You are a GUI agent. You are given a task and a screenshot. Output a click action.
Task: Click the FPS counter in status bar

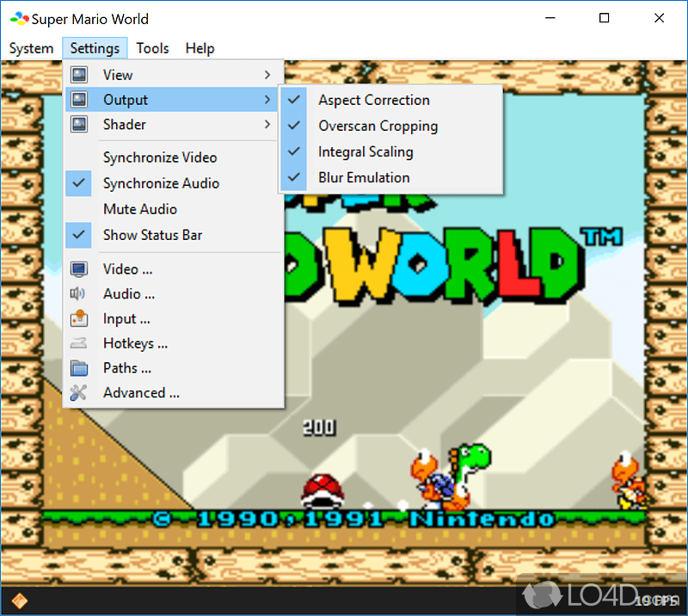click(x=656, y=601)
